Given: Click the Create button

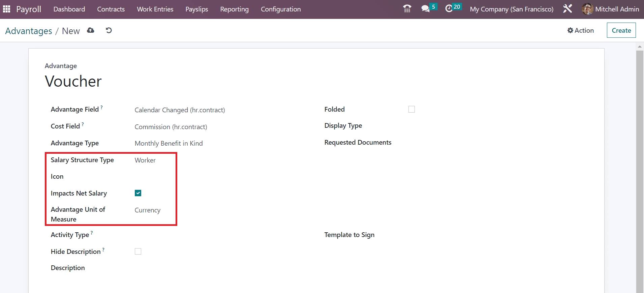Looking at the screenshot, I should coord(621,30).
